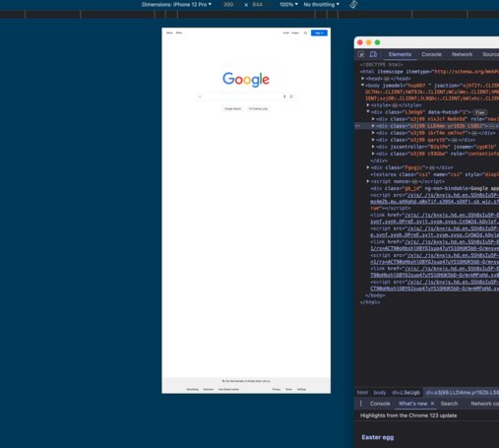Click the climate action message in footer

tap(246, 381)
